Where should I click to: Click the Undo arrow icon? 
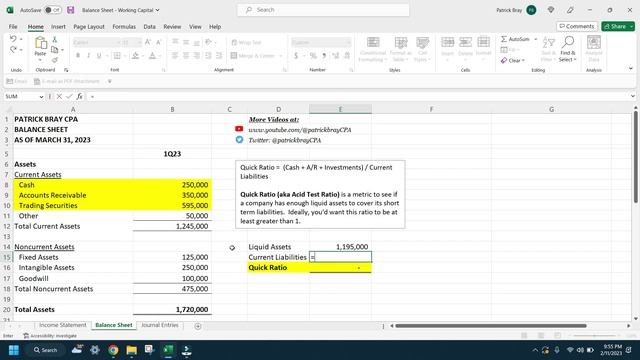pyautogui.click(x=13, y=39)
